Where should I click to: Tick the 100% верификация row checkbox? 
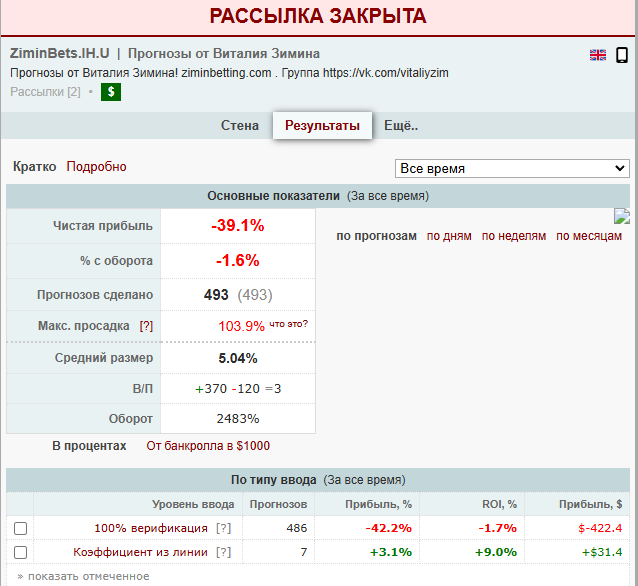(20, 528)
